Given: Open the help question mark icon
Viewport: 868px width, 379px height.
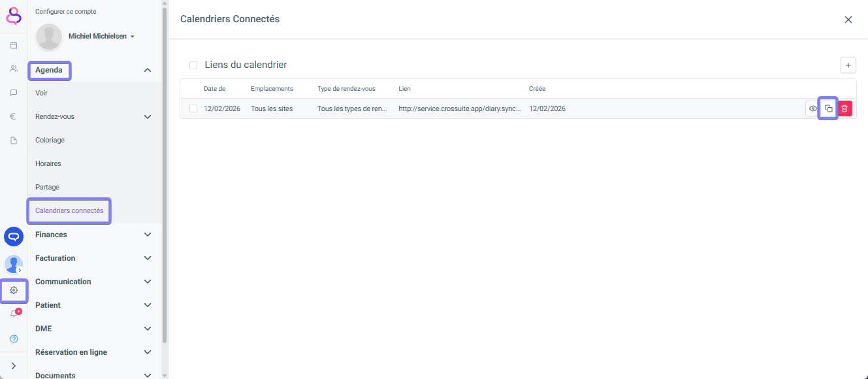Looking at the screenshot, I should (14, 338).
